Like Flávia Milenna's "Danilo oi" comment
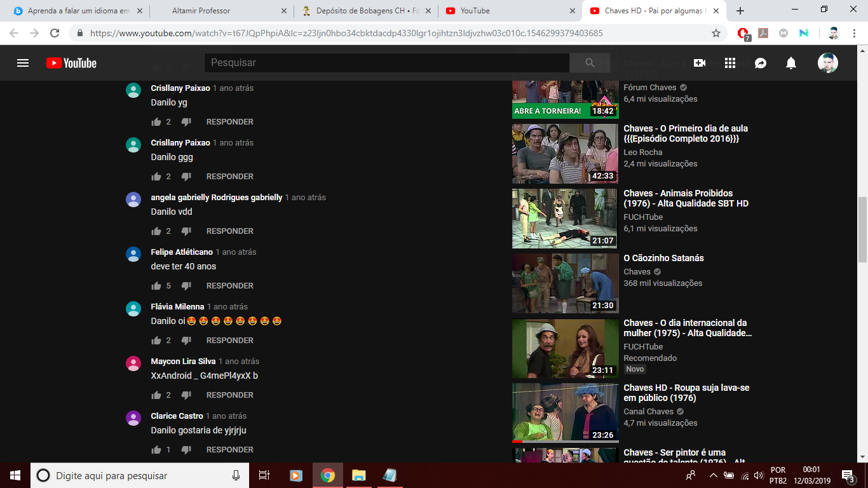The height and width of the screenshot is (488, 868). click(x=156, y=341)
